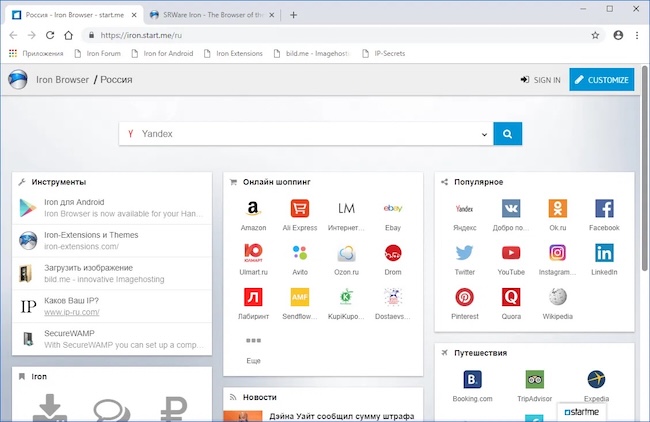Screen dimensions: 650x422
Task: Focus the Yandex search input field
Action: 306,133
